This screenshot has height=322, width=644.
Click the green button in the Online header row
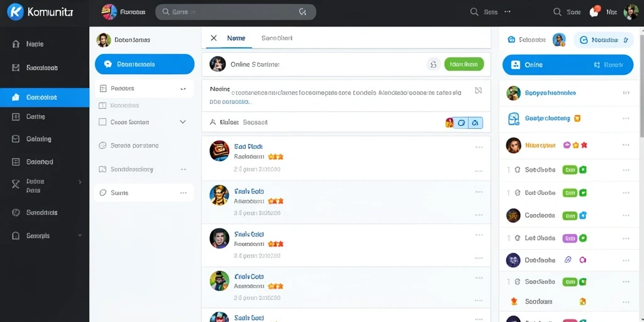(x=464, y=64)
